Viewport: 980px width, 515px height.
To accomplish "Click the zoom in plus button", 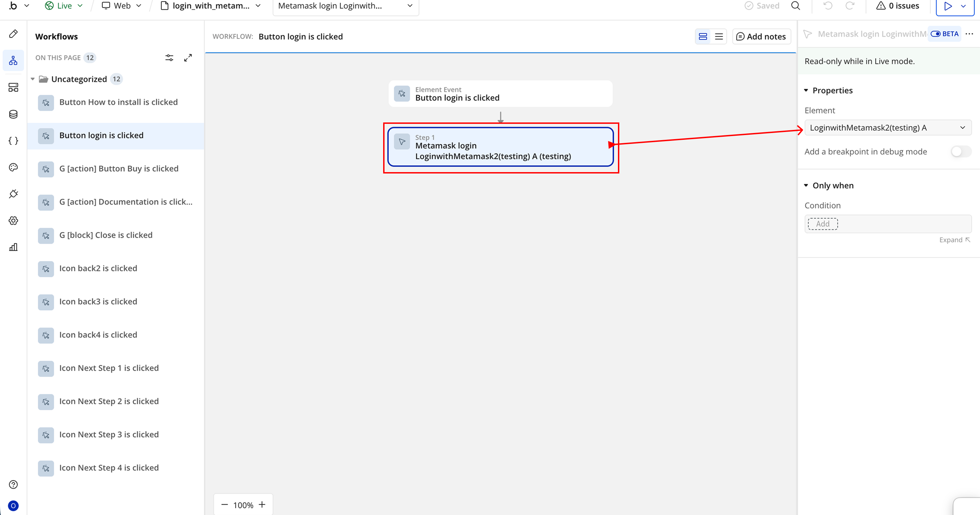I will [262, 505].
